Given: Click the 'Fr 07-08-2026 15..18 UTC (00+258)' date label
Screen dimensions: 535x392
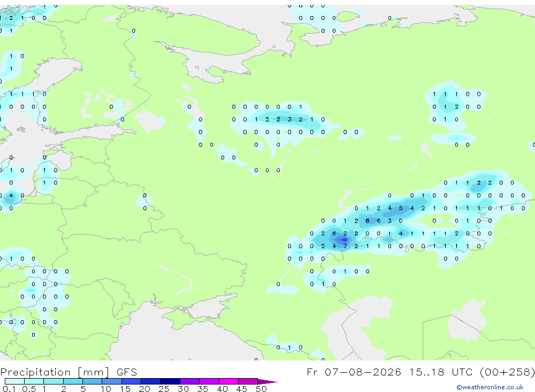Looking at the screenshot, I should point(421,372).
